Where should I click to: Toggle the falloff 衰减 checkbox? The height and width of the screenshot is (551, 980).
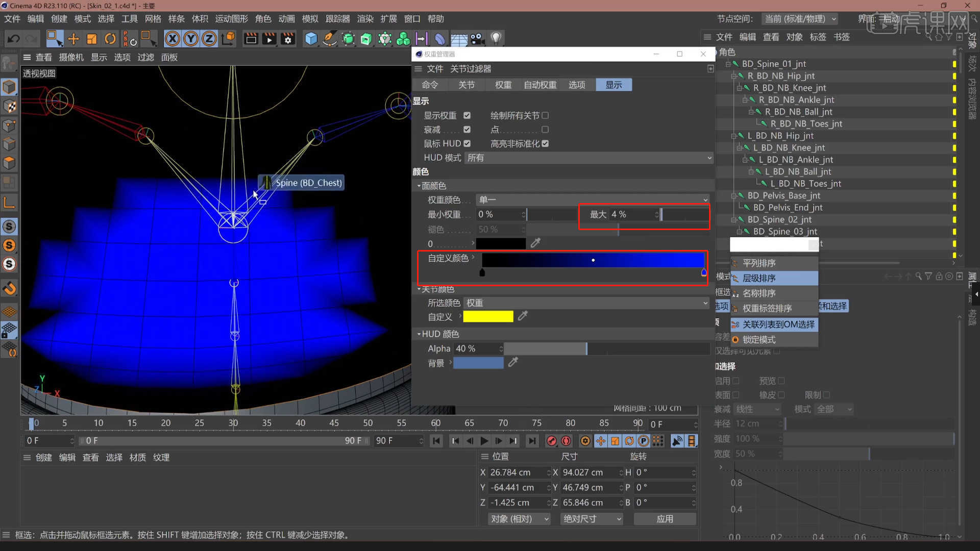point(467,130)
